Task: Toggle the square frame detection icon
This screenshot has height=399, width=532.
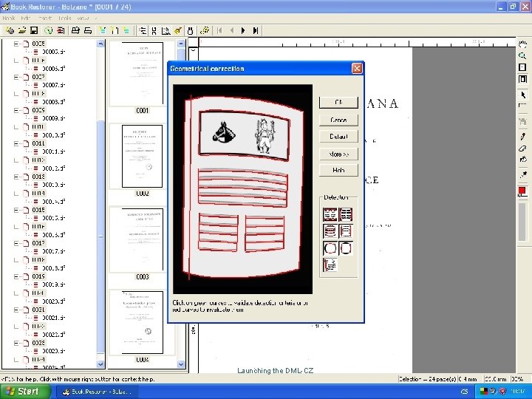Action: pos(346,248)
